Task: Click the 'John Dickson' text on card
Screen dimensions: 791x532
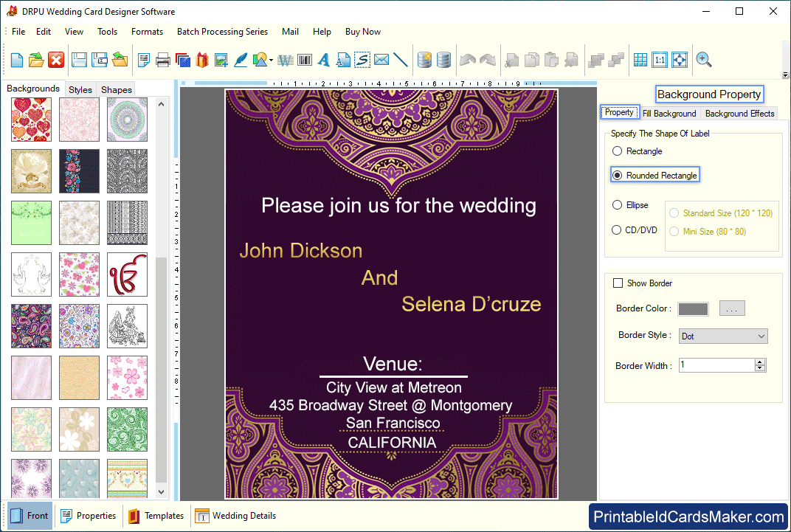Action: (300, 251)
